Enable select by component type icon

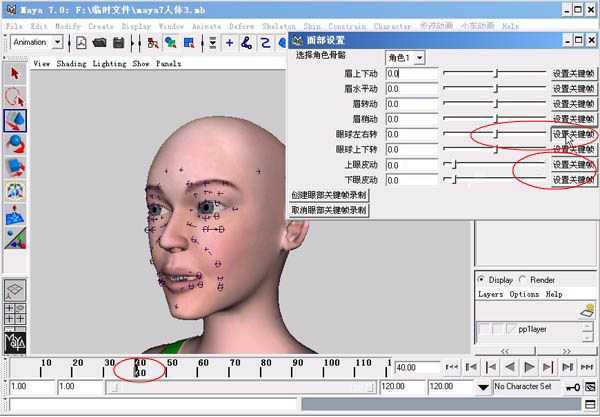189,42
